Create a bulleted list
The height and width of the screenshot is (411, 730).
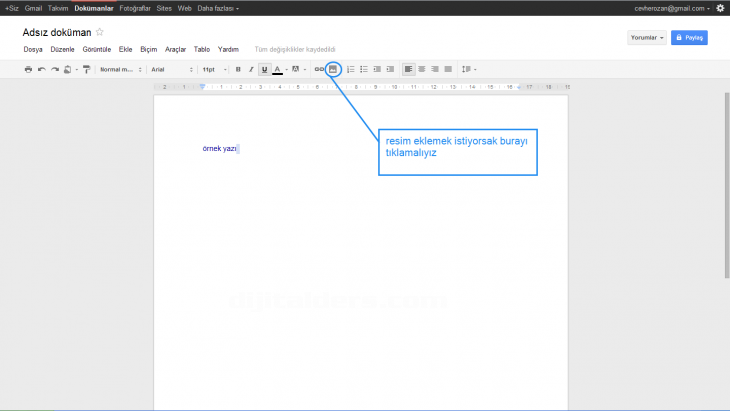[x=364, y=69]
